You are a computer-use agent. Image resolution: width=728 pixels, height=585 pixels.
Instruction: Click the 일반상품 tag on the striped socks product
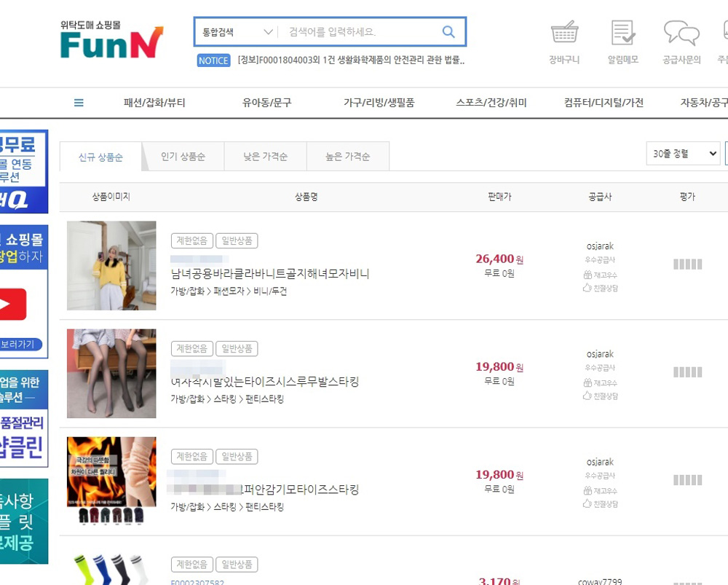tap(237, 564)
